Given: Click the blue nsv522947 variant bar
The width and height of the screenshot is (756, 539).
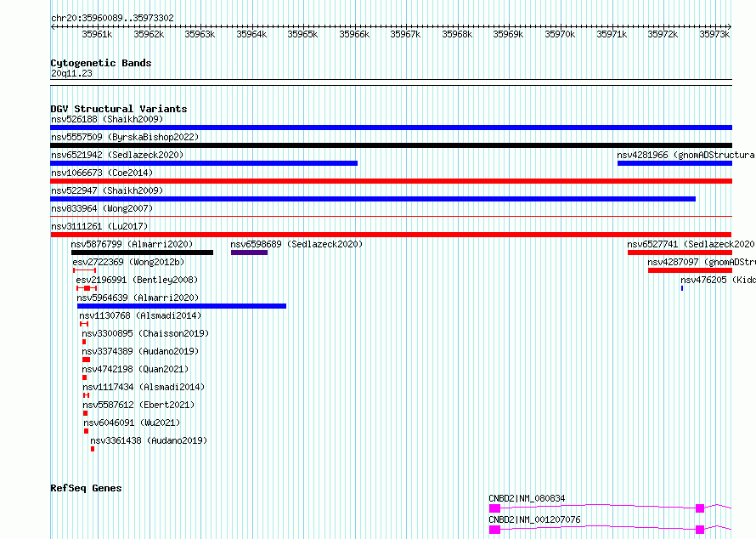Looking at the screenshot, I should pyautogui.click(x=373, y=199).
